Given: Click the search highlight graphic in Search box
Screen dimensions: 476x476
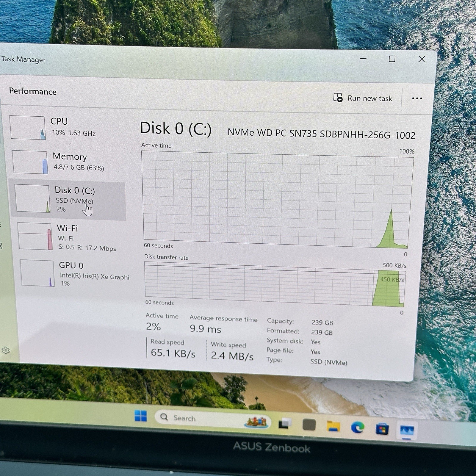Looking at the screenshot, I should (x=256, y=422).
